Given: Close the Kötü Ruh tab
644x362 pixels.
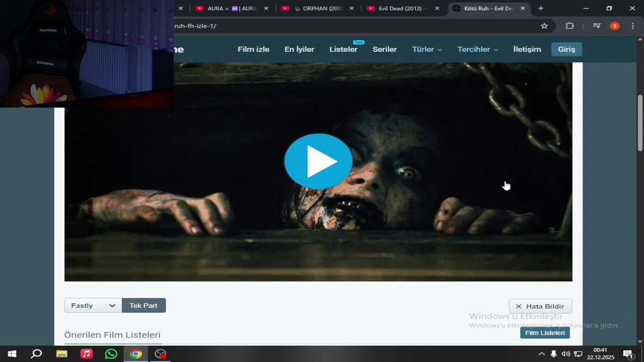Looking at the screenshot, I should pos(523,9).
